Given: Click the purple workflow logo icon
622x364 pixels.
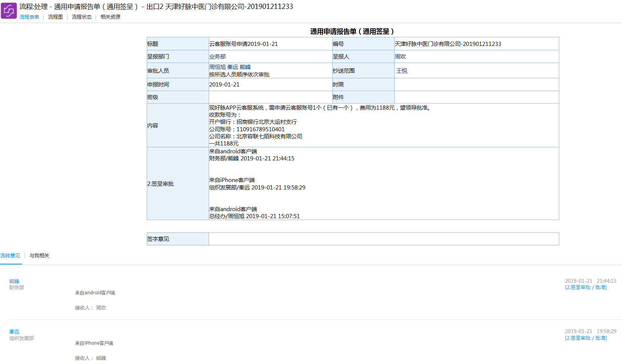Looking at the screenshot, I should tap(9, 11).
